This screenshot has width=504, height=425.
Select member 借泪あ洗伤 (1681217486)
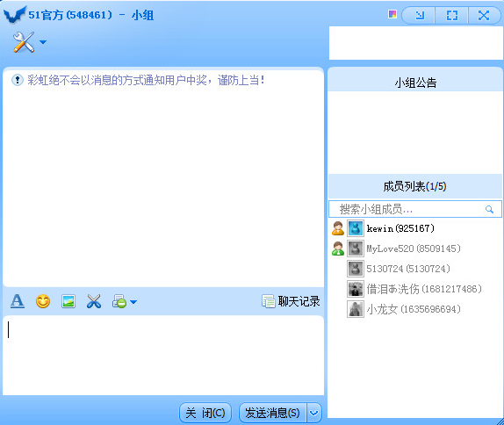click(x=414, y=289)
